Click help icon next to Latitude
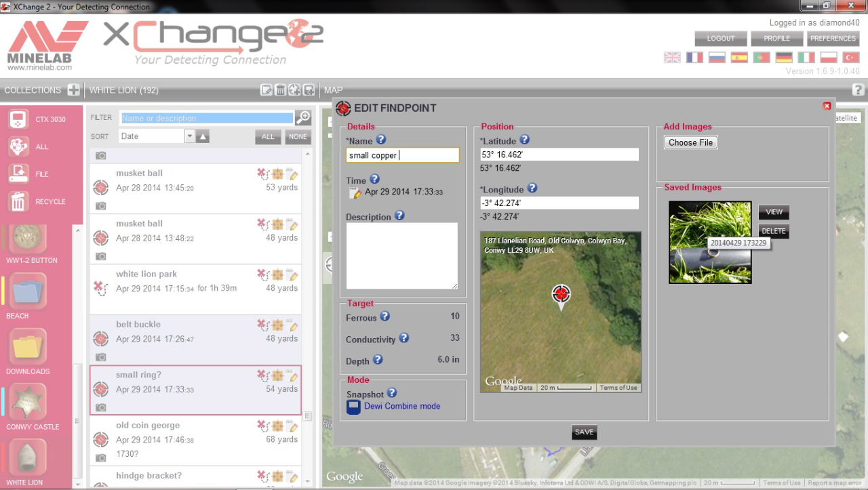This screenshot has width=868, height=490. (524, 140)
